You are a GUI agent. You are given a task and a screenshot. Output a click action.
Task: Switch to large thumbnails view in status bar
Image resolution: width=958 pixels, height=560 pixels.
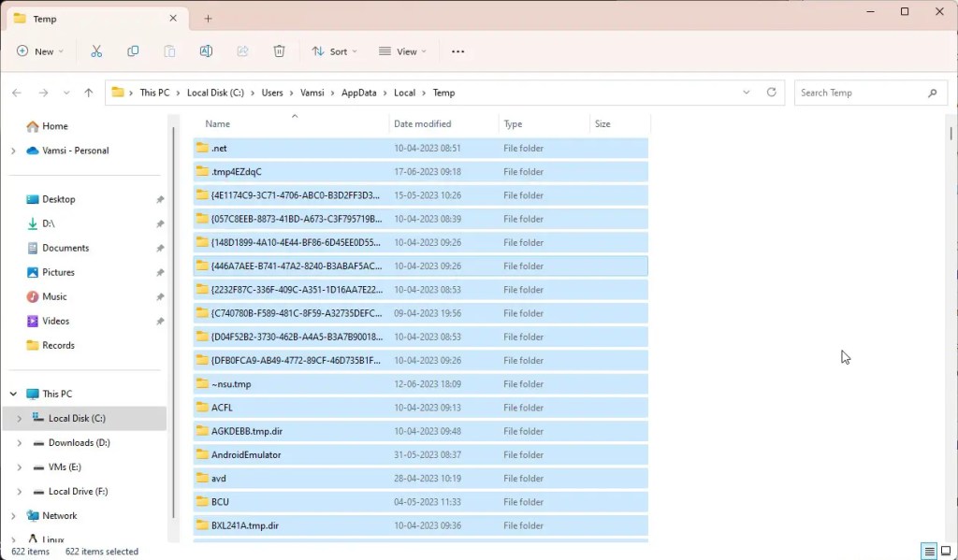(946, 552)
